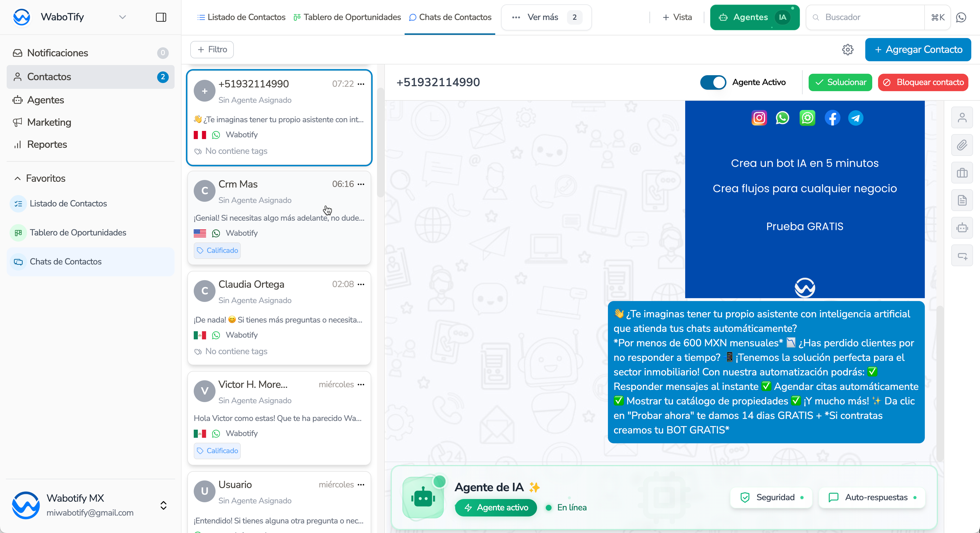
Task: Click Crm Mas avatar circle
Action: 205,191
